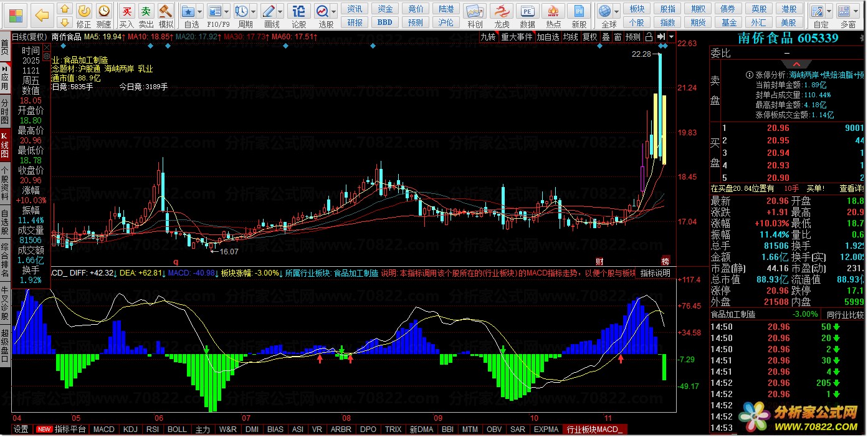Select the BOLL indicator tab
Image resolution: width=868 pixels, height=437 pixels.
[177, 430]
